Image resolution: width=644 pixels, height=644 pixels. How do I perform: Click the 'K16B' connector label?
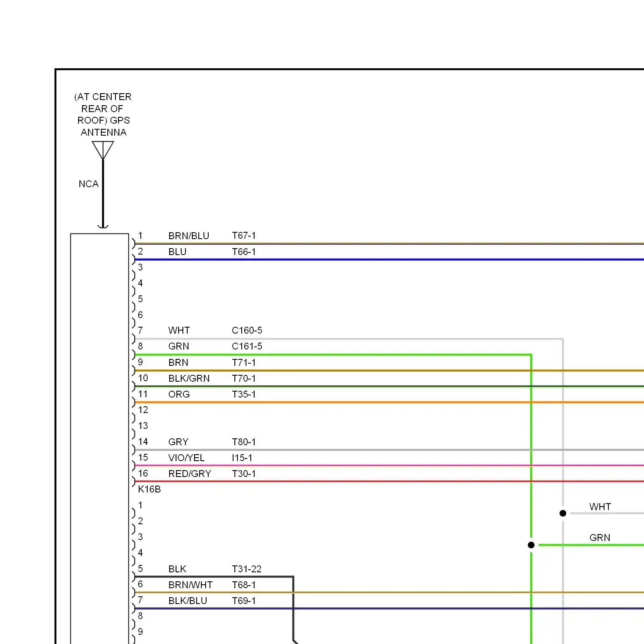click(149, 489)
